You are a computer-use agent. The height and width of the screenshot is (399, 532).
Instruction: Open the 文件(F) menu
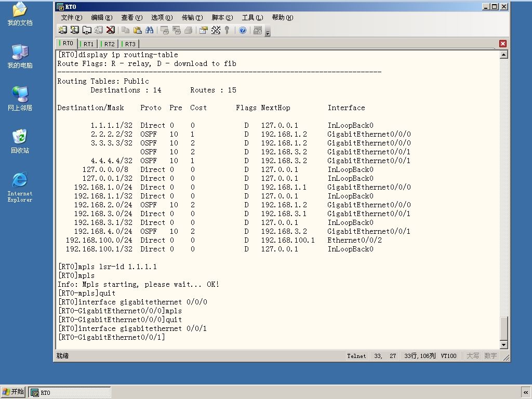(x=71, y=18)
